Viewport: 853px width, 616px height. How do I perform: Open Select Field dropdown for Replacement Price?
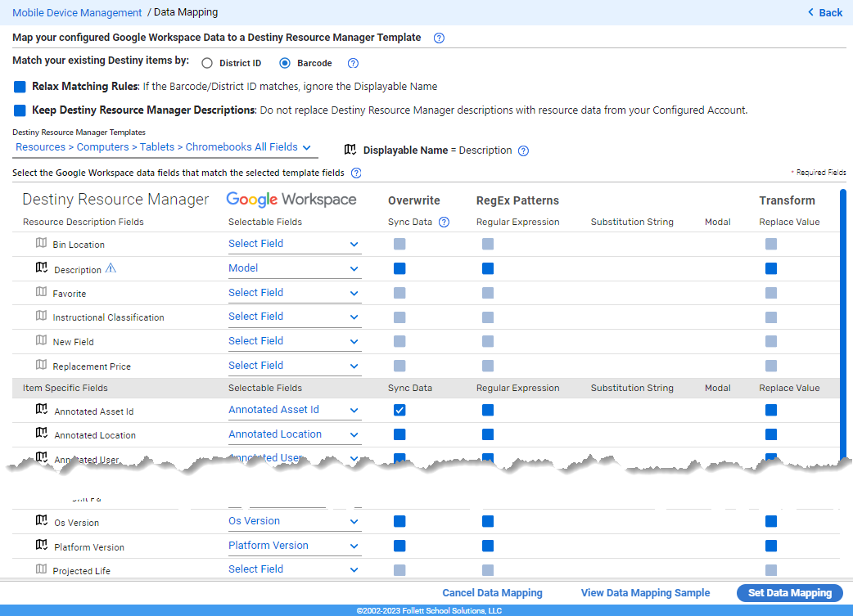[x=293, y=366]
